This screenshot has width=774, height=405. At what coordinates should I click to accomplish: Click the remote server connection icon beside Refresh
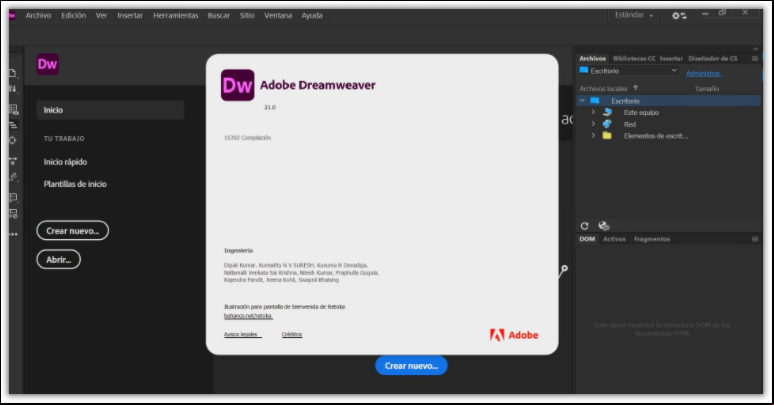point(604,226)
